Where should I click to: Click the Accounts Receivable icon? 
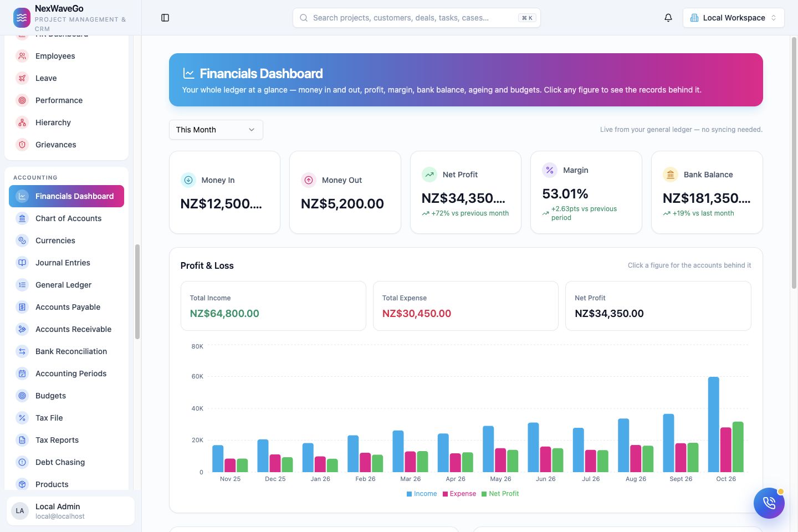[x=22, y=329]
